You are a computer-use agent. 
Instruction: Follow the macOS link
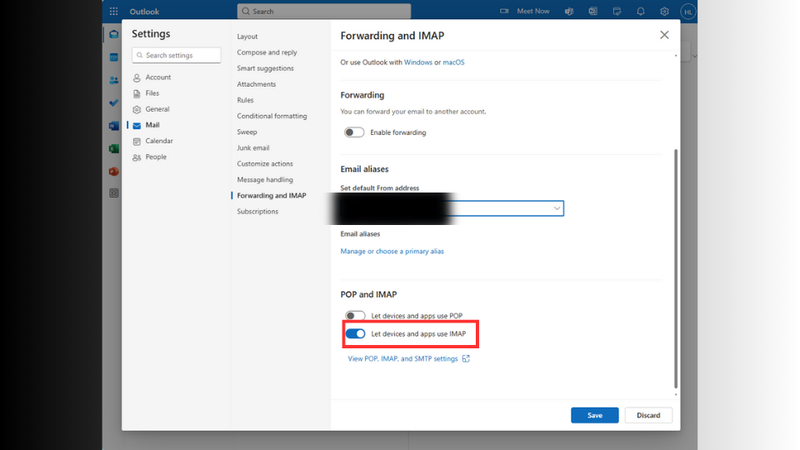[454, 62]
